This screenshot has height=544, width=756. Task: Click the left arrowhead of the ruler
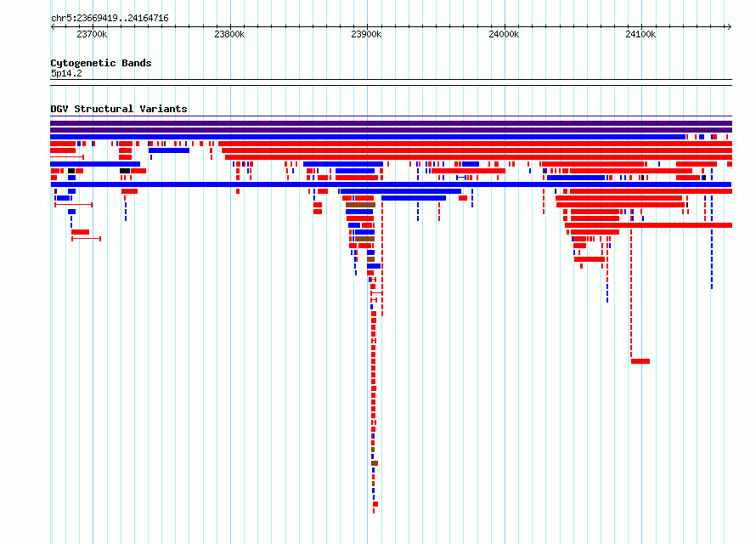[x=53, y=26]
